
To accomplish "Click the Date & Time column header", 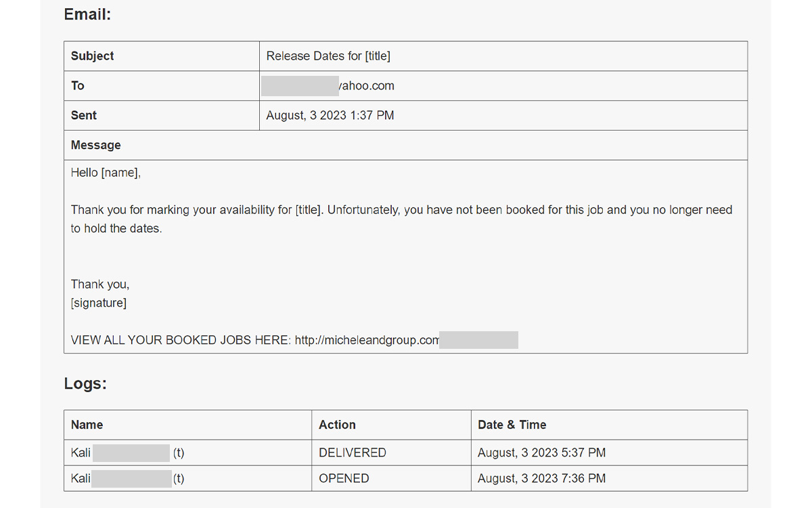I will 512,425.
